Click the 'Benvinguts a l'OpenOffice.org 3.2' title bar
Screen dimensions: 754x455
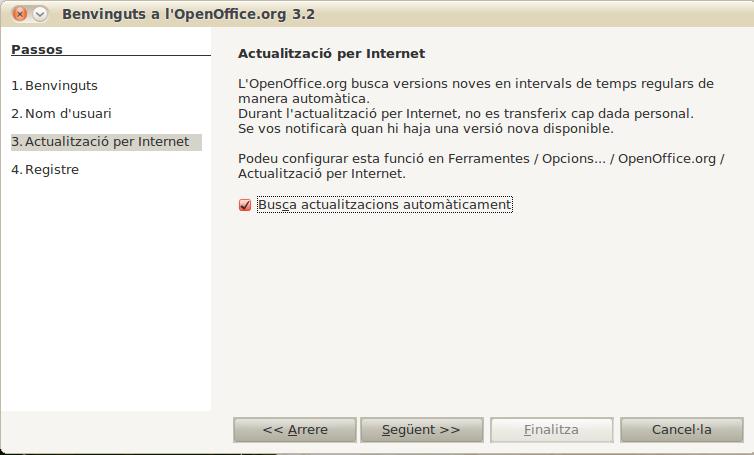pos(188,14)
